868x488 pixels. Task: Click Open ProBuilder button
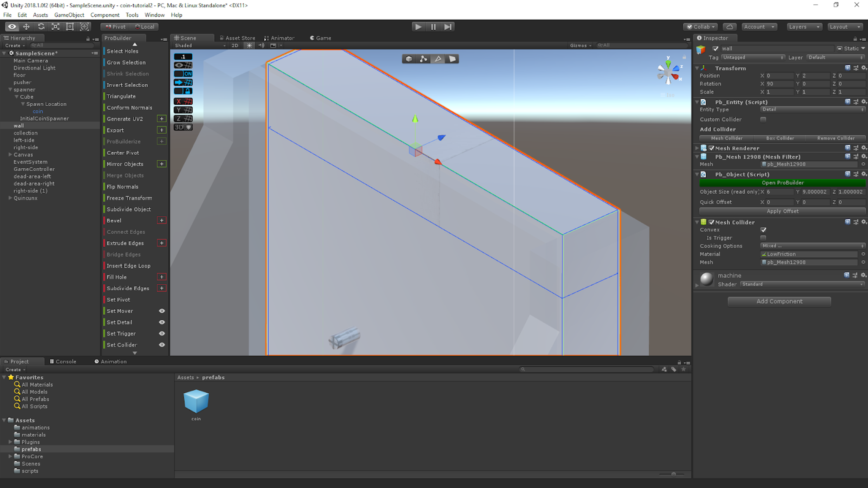click(x=782, y=183)
